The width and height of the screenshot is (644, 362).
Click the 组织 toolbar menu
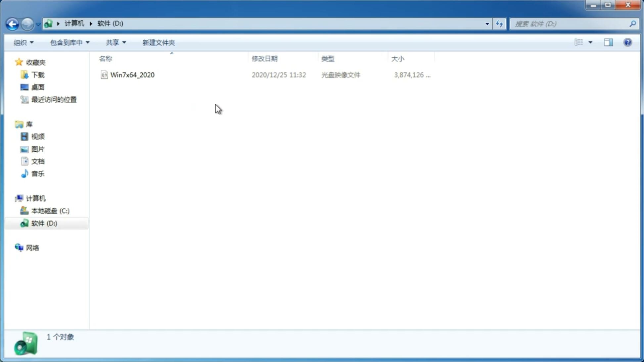(x=23, y=42)
